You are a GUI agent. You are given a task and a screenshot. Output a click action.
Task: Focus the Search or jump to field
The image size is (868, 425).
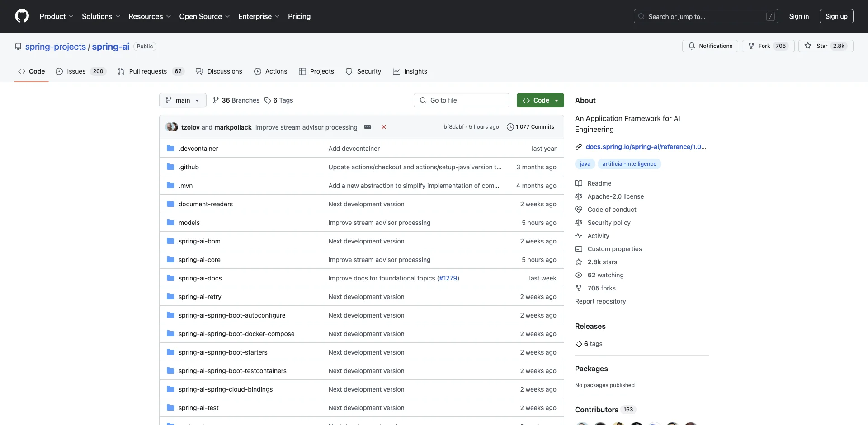click(x=706, y=16)
